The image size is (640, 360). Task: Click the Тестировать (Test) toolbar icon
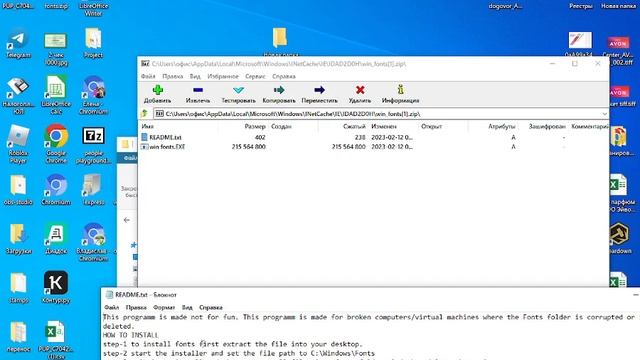[238, 90]
